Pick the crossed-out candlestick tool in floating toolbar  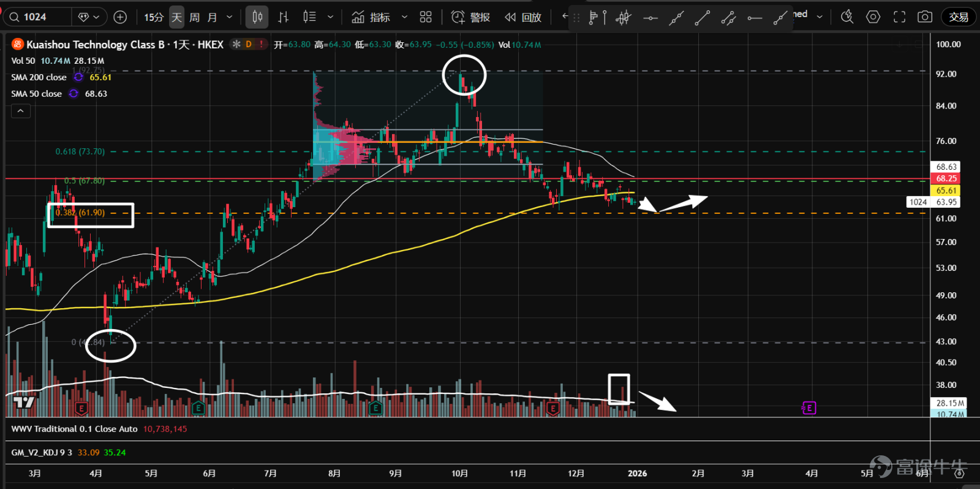(x=623, y=18)
